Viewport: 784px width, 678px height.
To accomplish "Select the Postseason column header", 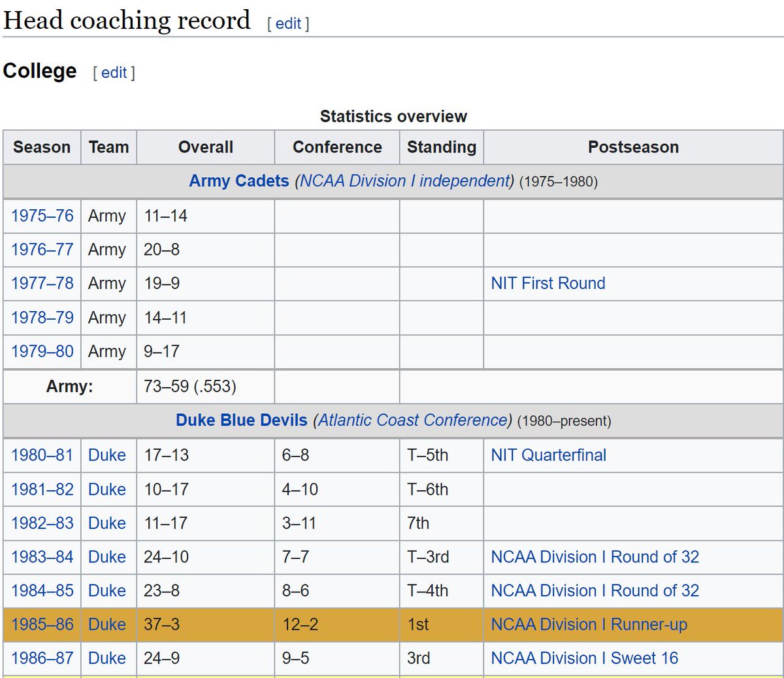I will 633,147.
